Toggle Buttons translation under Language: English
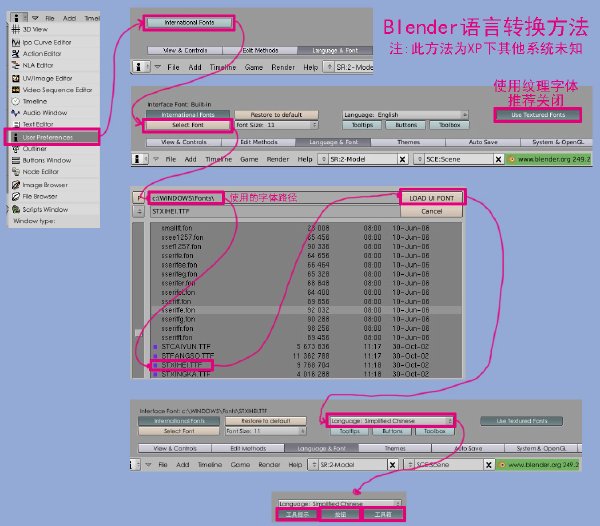Viewport: 600px width, 526px height. [406, 125]
